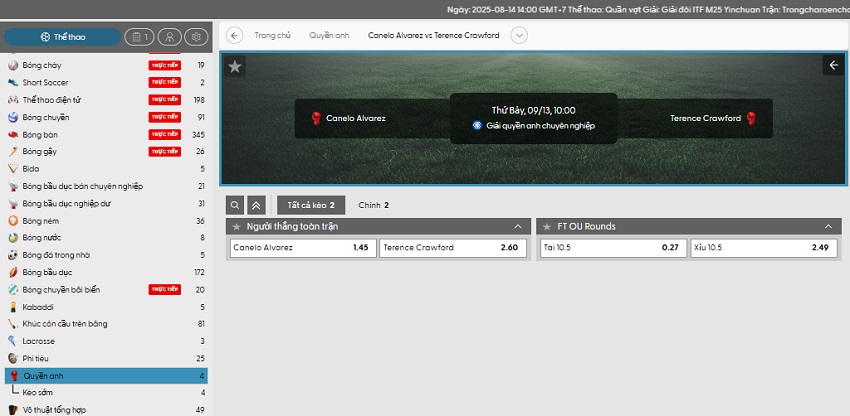The image size is (850, 416).
Task: Select Kabaddi icon in sidebar
Action: [x=13, y=307]
